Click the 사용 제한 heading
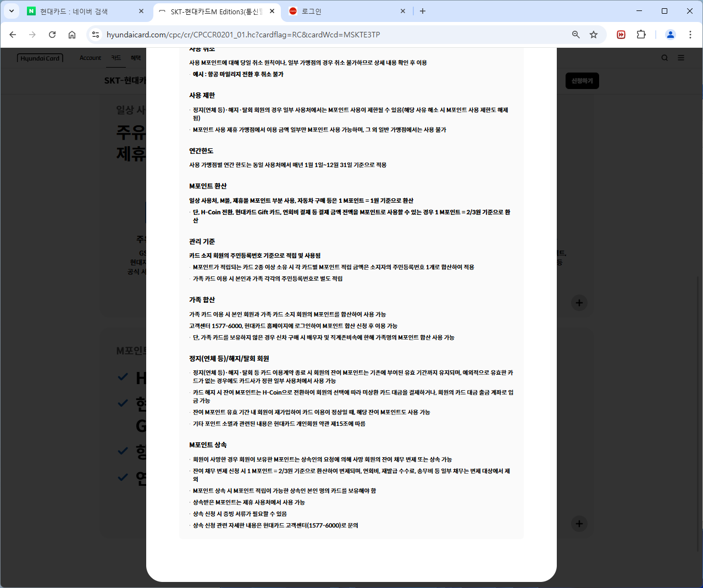 202,96
